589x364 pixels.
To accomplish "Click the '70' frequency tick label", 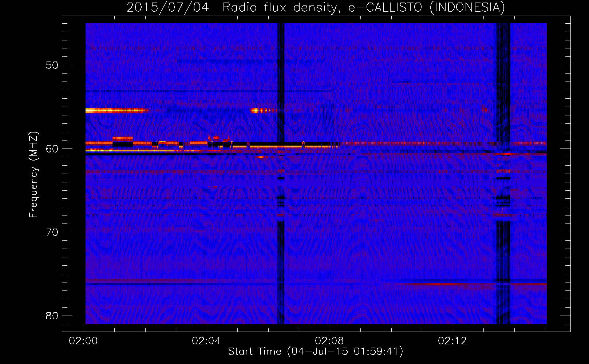I will (x=52, y=232).
